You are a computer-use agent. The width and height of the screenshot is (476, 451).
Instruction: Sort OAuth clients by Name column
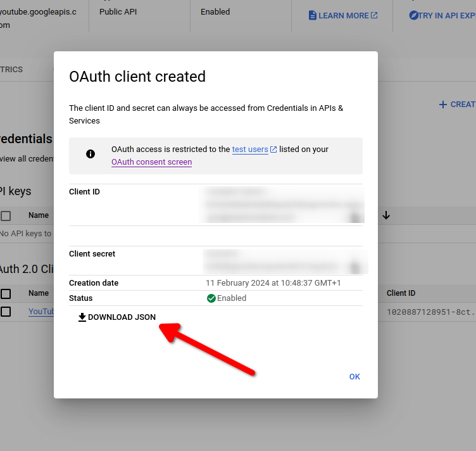point(39,293)
